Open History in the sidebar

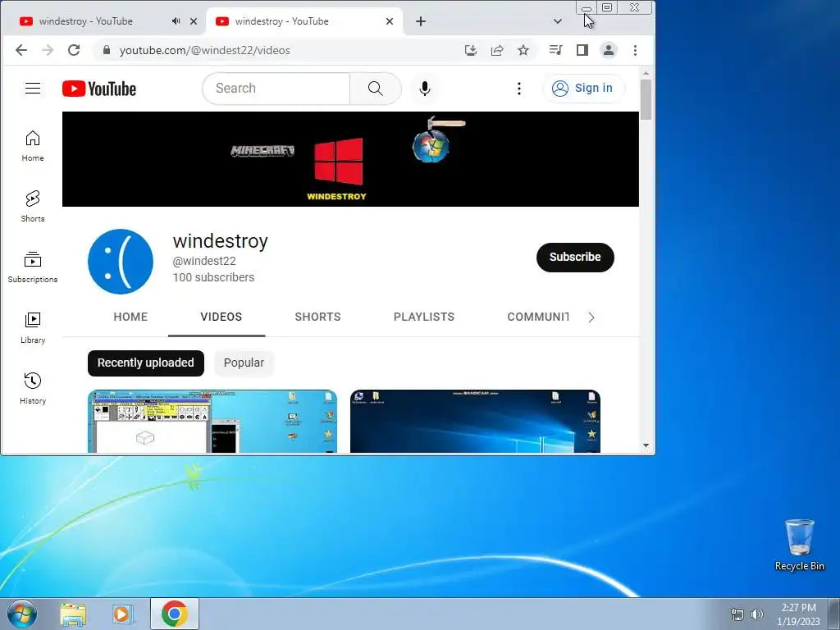point(33,388)
